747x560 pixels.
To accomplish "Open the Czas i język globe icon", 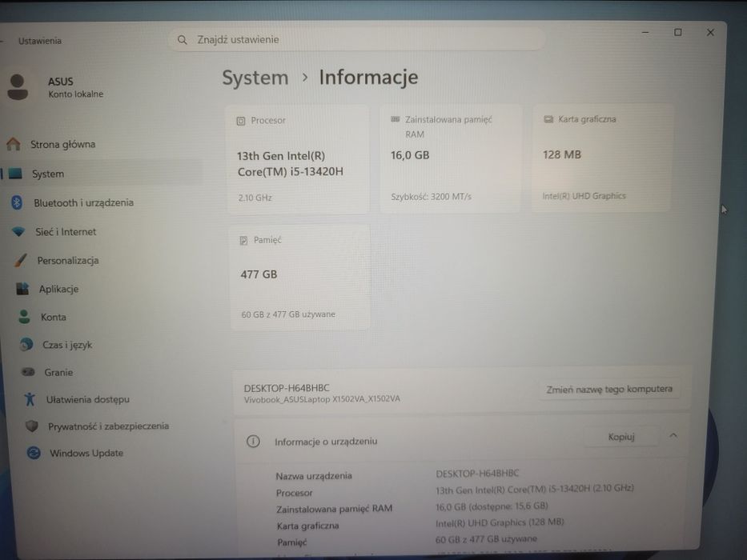I will click(x=26, y=344).
